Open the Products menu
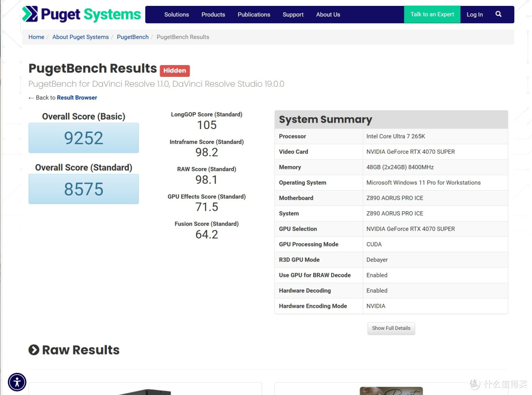This screenshot has width=532, height=395. click(213, 15)
